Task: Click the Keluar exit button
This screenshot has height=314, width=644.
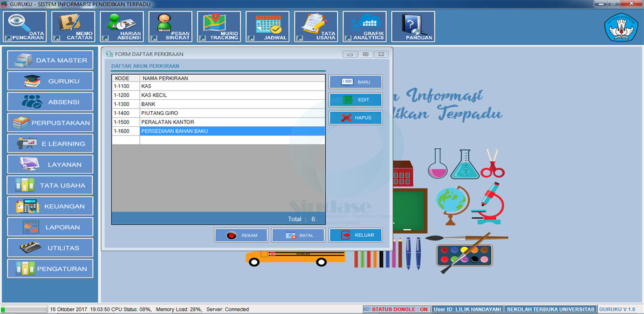Action: point(355,235)
